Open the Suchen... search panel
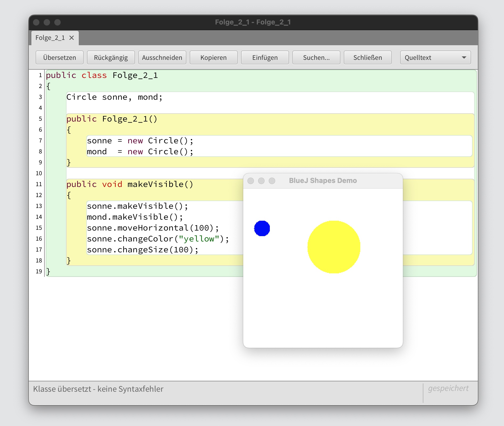 [x=316, y=58]
